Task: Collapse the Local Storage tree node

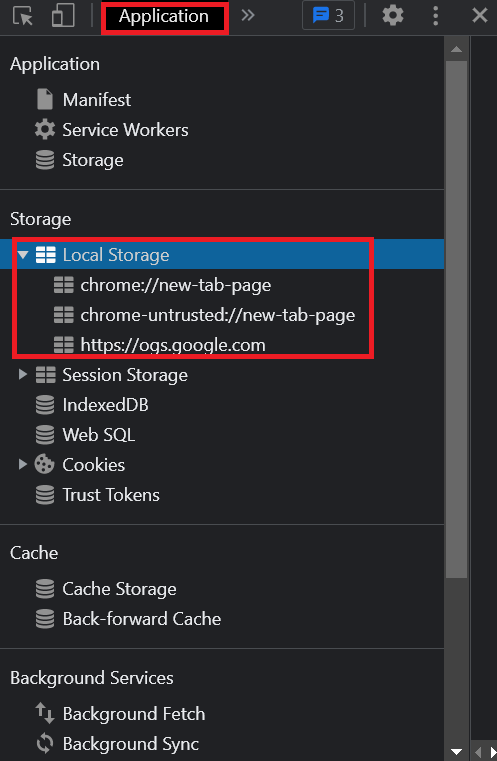Action: pos(23,254)
